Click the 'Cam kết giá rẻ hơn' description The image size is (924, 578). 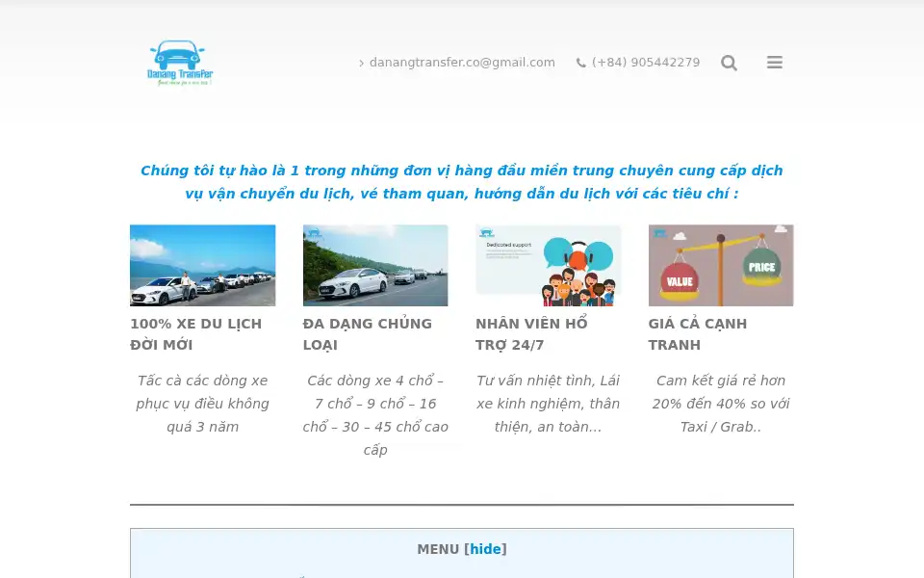click(x=721, y=404)
